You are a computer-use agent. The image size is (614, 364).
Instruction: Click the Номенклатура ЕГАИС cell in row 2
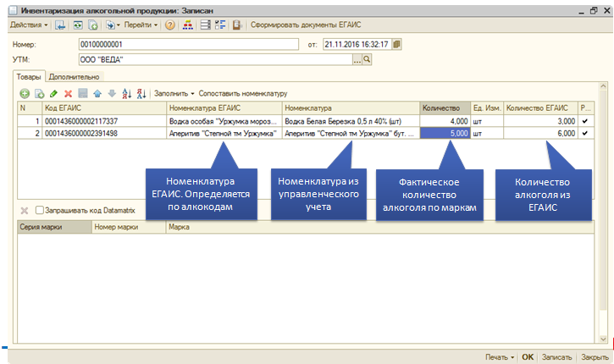click(x=224, y=134)
